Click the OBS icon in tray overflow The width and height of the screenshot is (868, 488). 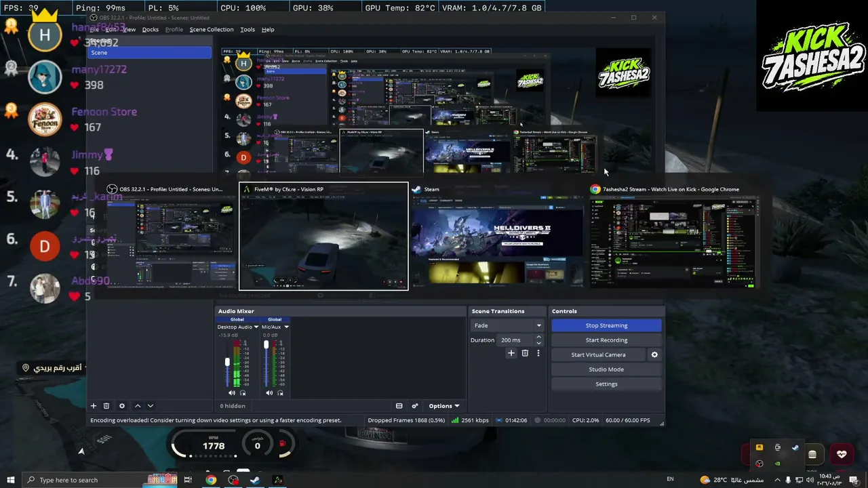[759, 464]
